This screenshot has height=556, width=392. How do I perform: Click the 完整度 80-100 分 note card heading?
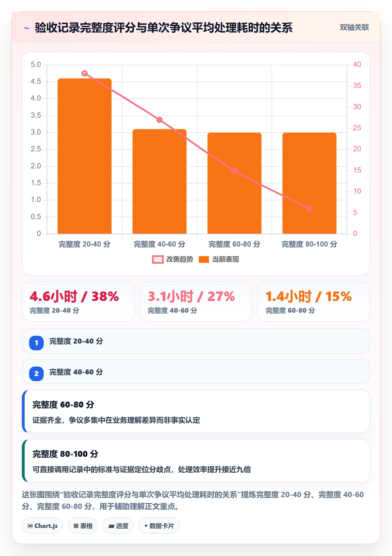tap(65, 454)
